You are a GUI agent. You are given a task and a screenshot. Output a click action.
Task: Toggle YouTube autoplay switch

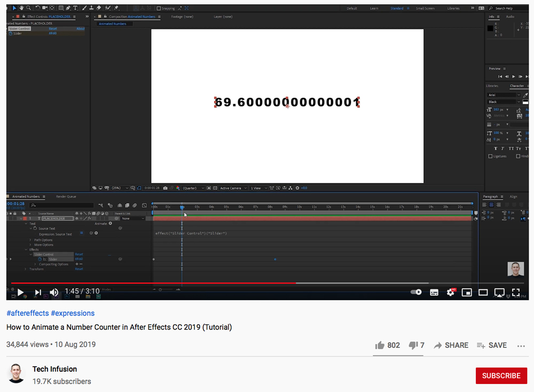(x=416, y=292)
